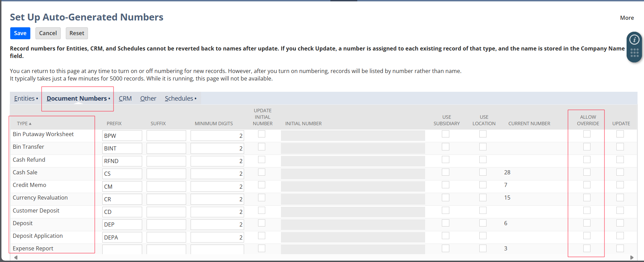The image size is (644, 262).
Task: Select the Schedules tab
Action: (179, 99)
